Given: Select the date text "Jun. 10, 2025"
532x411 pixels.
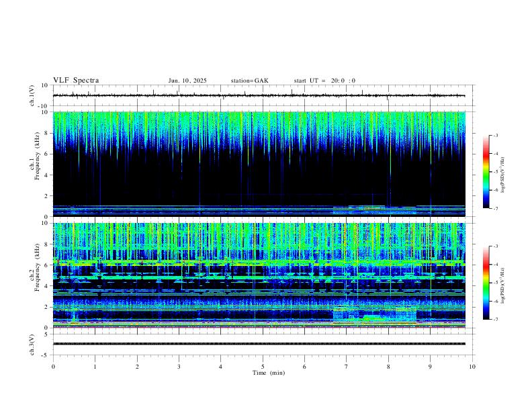Looking at the screenshot, I should point(187,81).
